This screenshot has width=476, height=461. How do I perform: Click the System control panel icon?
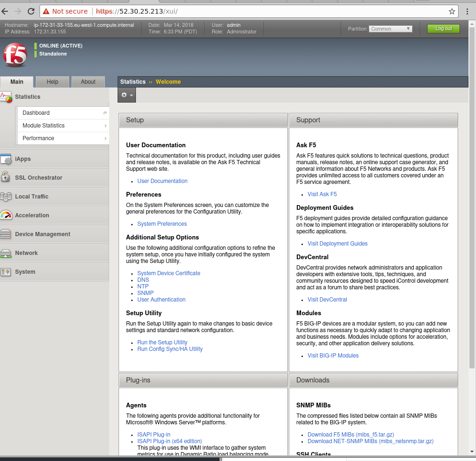click(x=6, y=272)
